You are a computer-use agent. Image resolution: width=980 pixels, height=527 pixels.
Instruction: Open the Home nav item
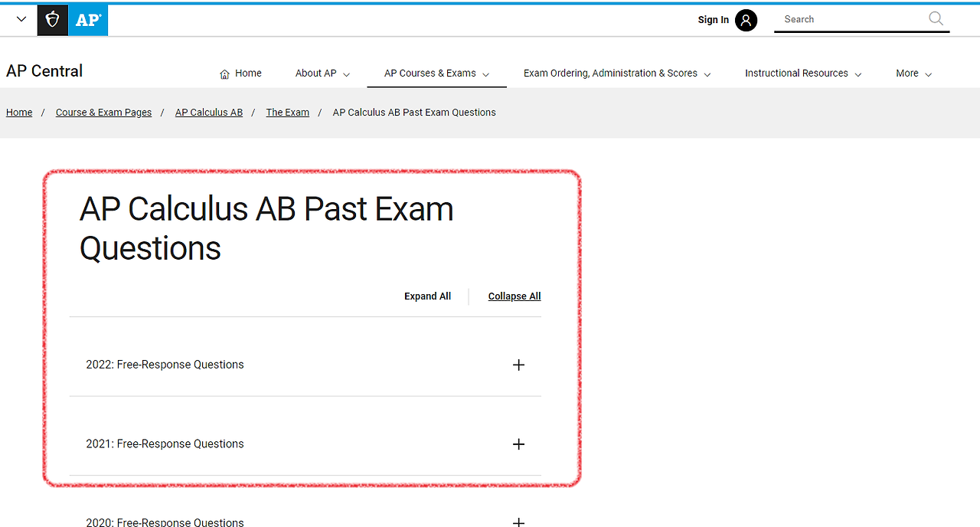(x=240, y=74)
